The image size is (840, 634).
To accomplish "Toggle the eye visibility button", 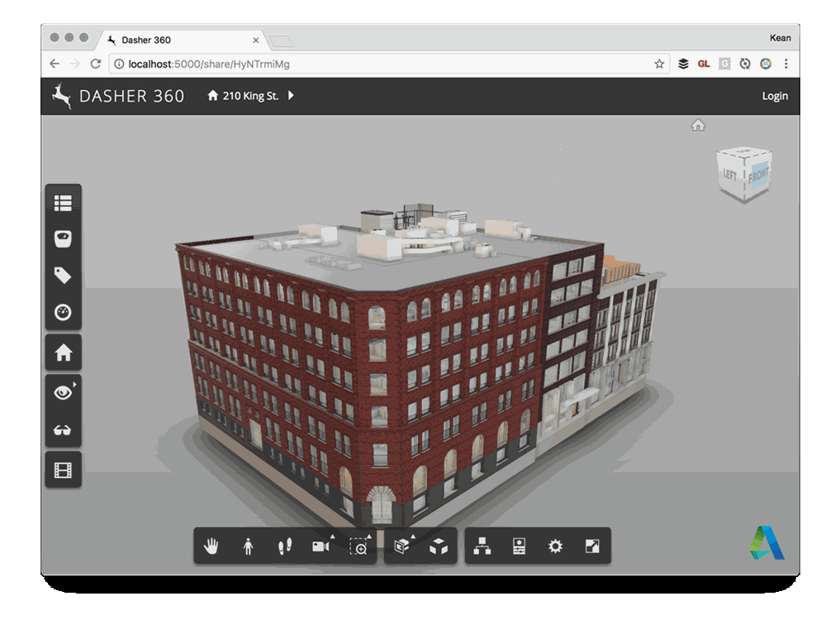I will 63,393.
